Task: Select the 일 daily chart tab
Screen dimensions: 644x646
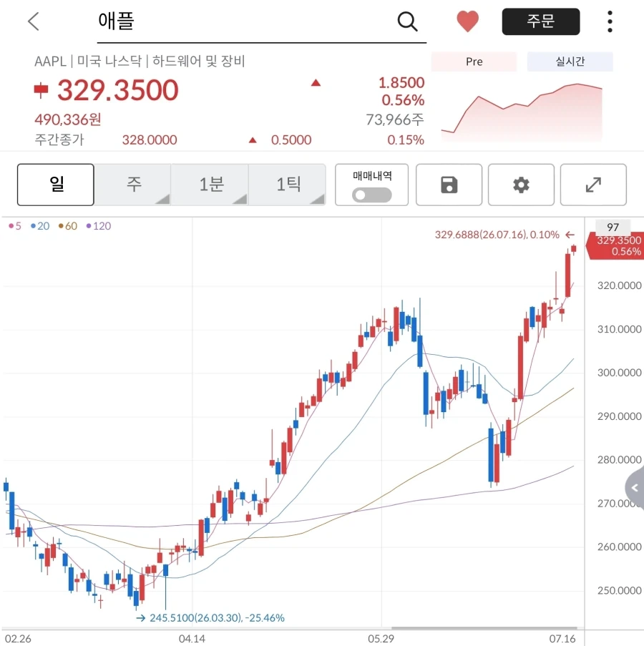Action: point(56,185)
